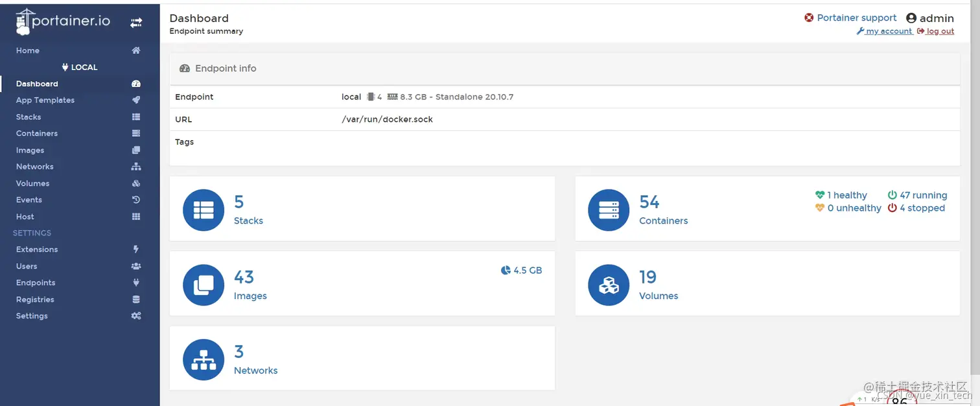The height and width of the screenshot is (406, 980).
Task: Click the Settings cogs icon in sidebar
Action: tap(136, 316)
